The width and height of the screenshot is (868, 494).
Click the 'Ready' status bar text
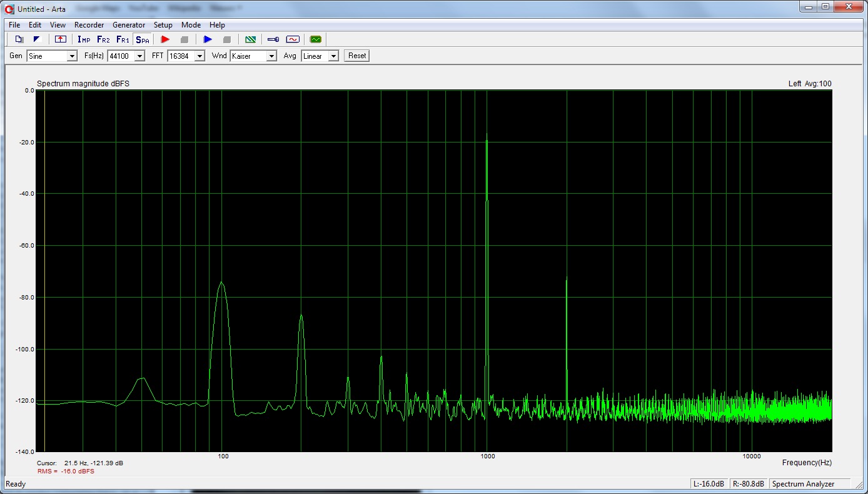pos(16,484)
